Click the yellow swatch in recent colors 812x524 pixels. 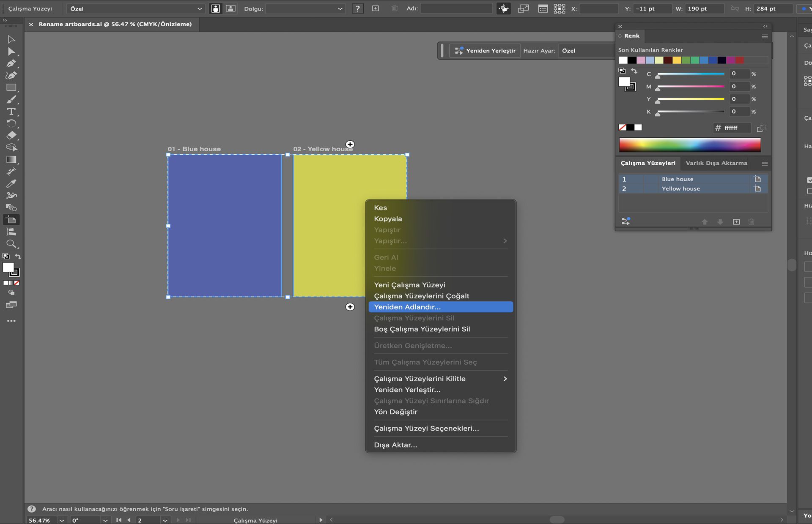(x=677, y=60)
